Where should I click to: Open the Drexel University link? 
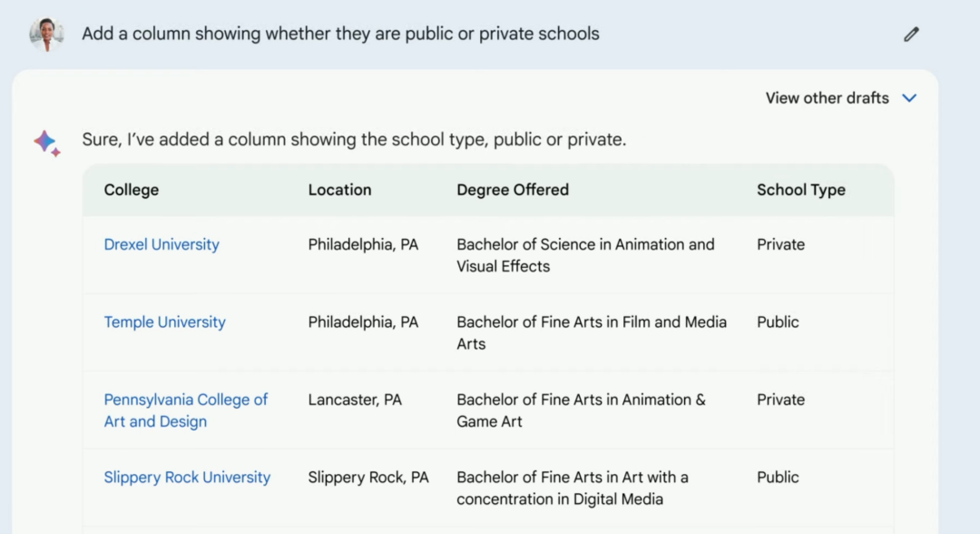[x=162, y=244]
